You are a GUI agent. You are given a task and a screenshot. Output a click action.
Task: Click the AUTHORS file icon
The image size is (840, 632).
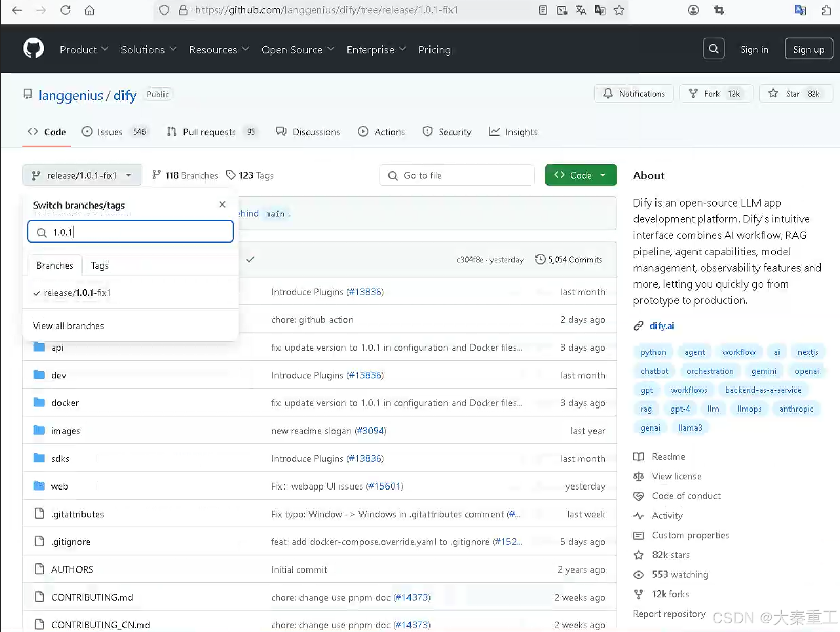(39, 569)
